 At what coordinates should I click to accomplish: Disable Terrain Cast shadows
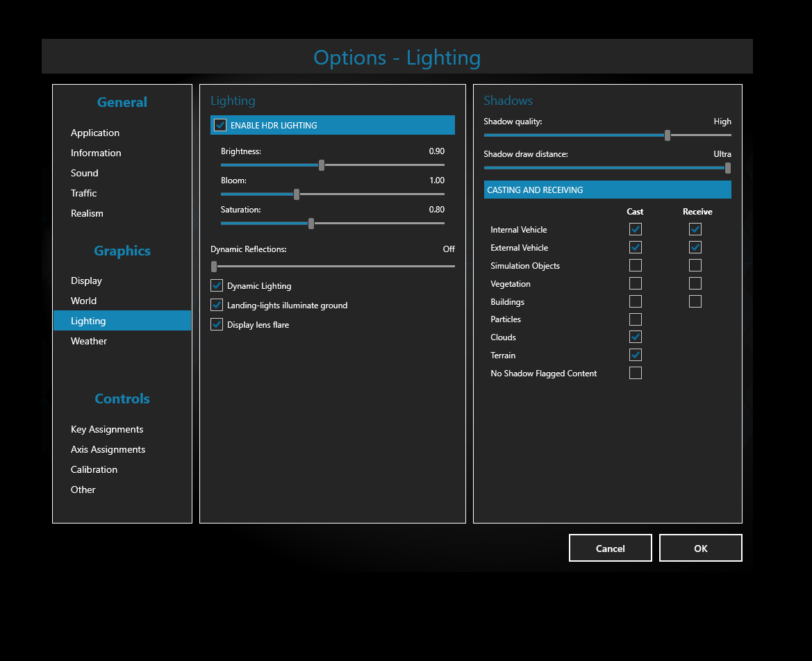coord(636,355)
